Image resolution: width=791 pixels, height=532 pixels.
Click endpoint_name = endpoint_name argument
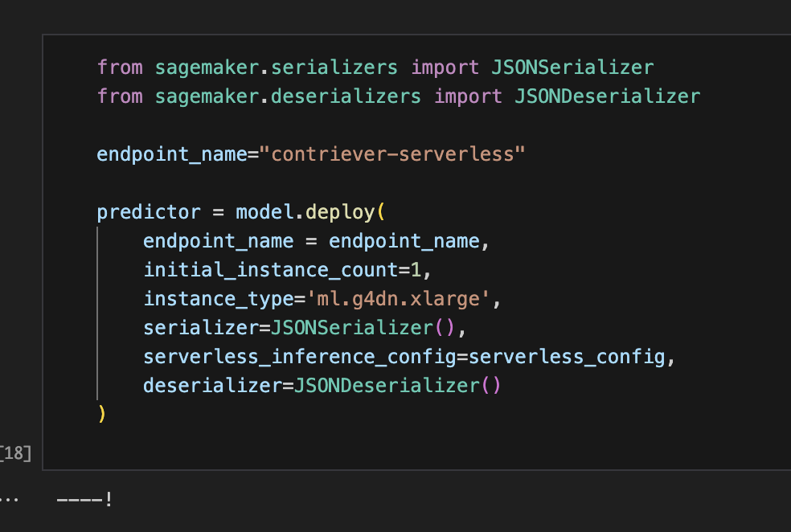pyautogui.click(x=316, y=240)
